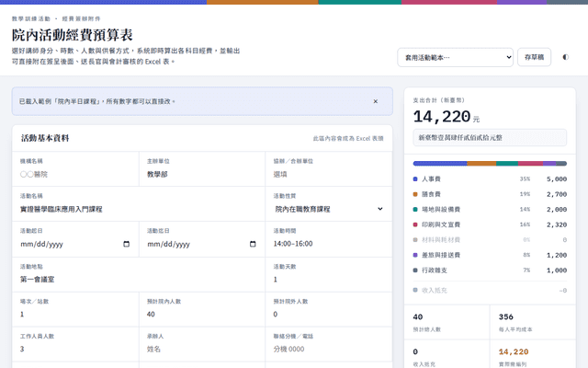Click the 人事費 blue legend swatch

[x=415, y=179]
